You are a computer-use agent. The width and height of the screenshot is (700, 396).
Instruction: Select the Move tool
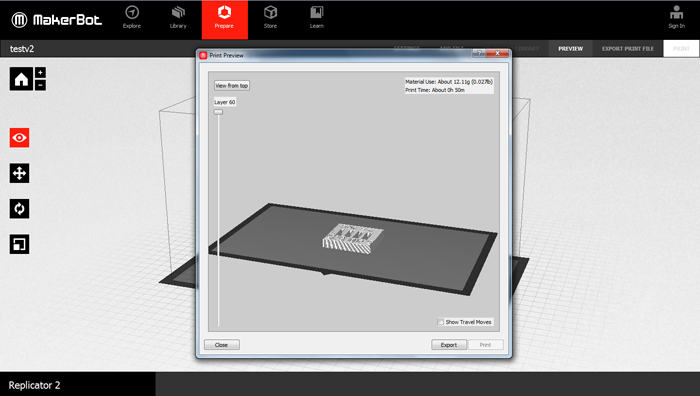[19, 173]
